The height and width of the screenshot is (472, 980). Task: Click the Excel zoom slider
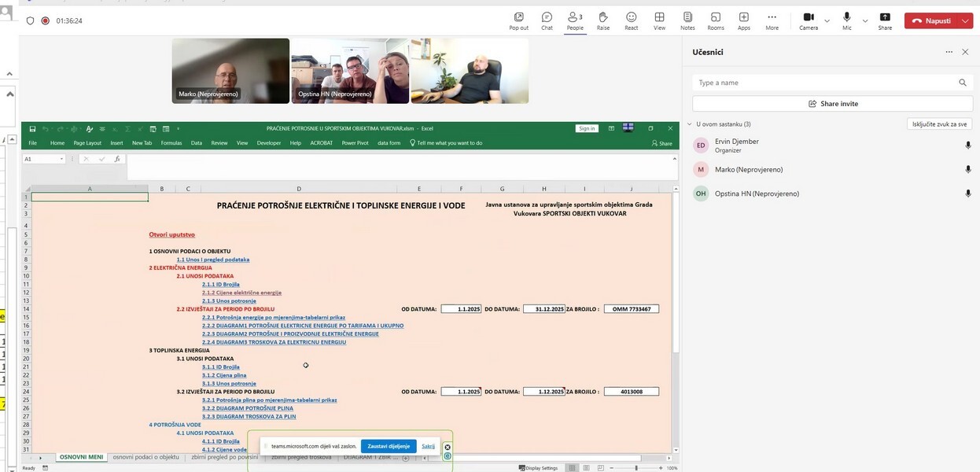636,468
